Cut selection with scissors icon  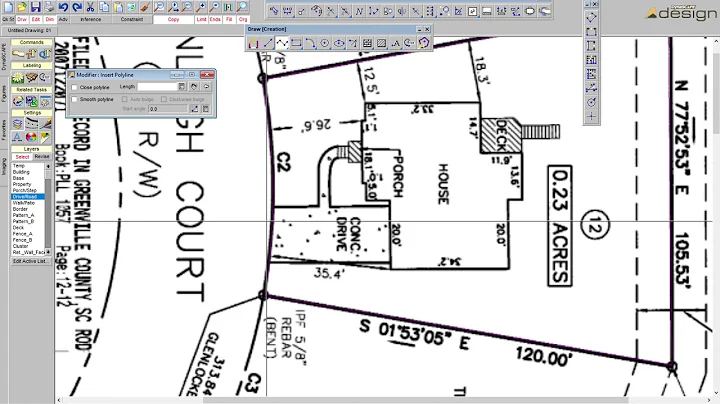90,7
